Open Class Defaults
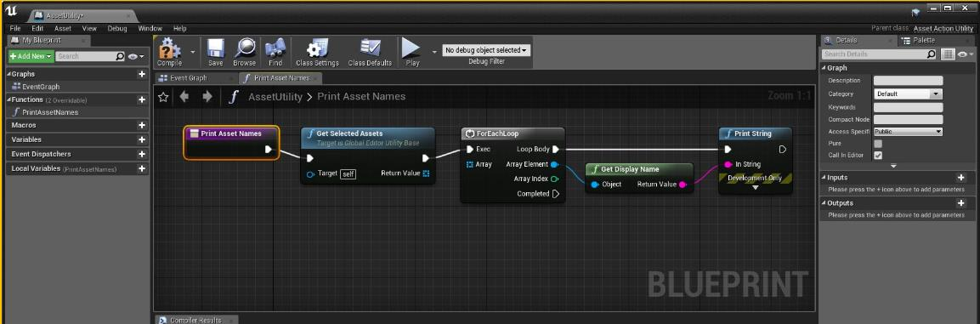Viewport: 980px width, 324px height. 370,51
